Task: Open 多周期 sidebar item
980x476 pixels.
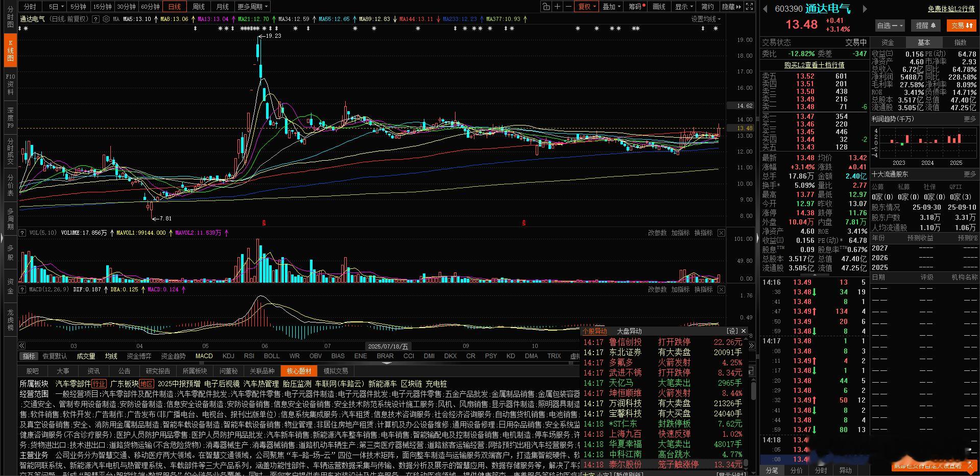Action: coord(10,218)
